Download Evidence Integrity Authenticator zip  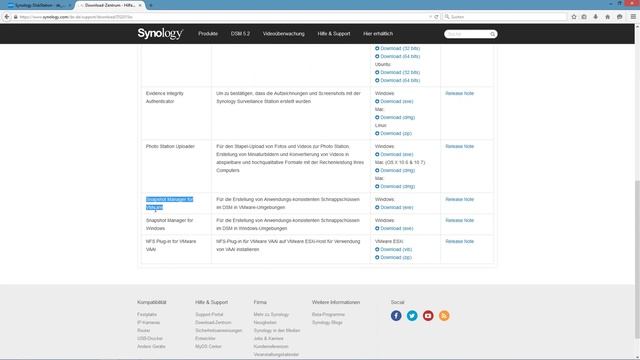pos(393,133)
